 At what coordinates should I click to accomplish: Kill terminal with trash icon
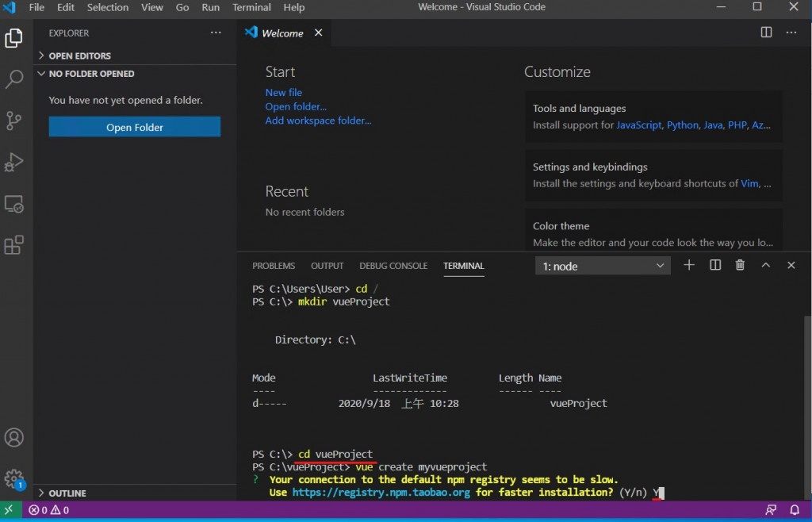(740, 265)
